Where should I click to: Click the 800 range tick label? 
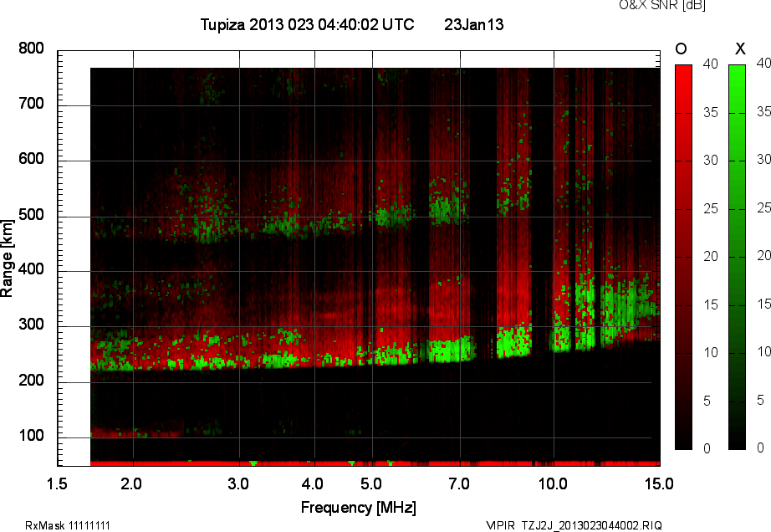coord(31,49)
